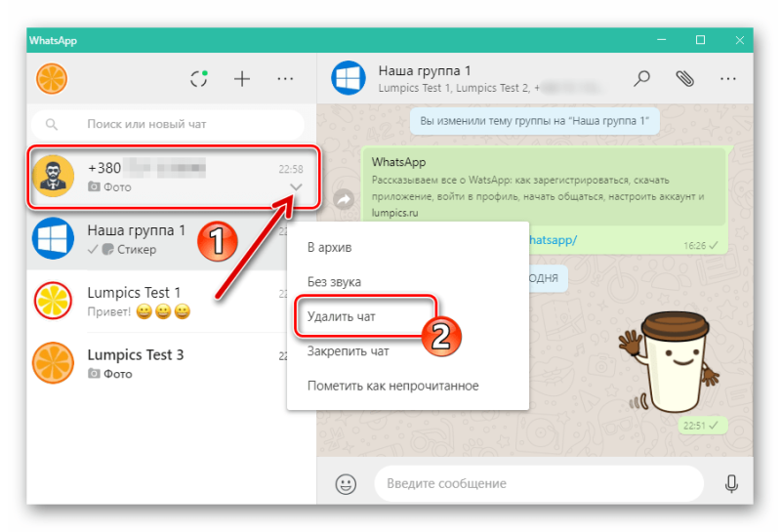Screen dimensions: 781x532
Task: Minimize the WhatsApp window
Action: 662,40
